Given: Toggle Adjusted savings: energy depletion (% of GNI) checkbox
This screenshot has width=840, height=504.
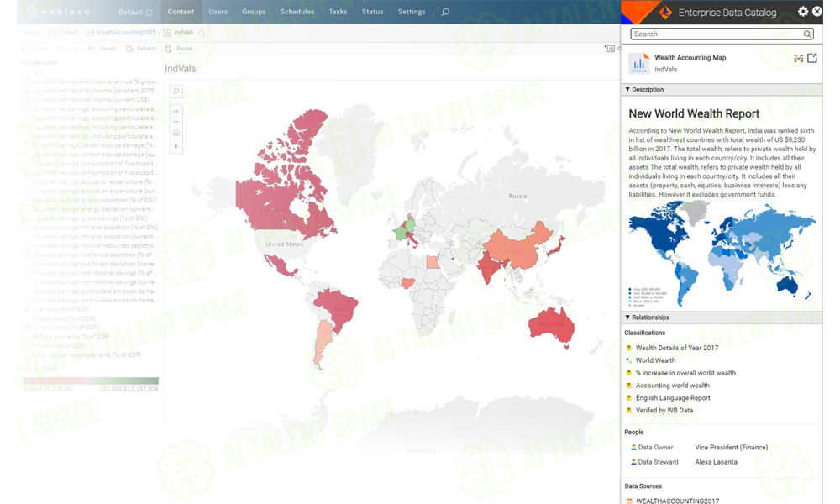Looking at the screenshot, I should click(x=26, y=200).
